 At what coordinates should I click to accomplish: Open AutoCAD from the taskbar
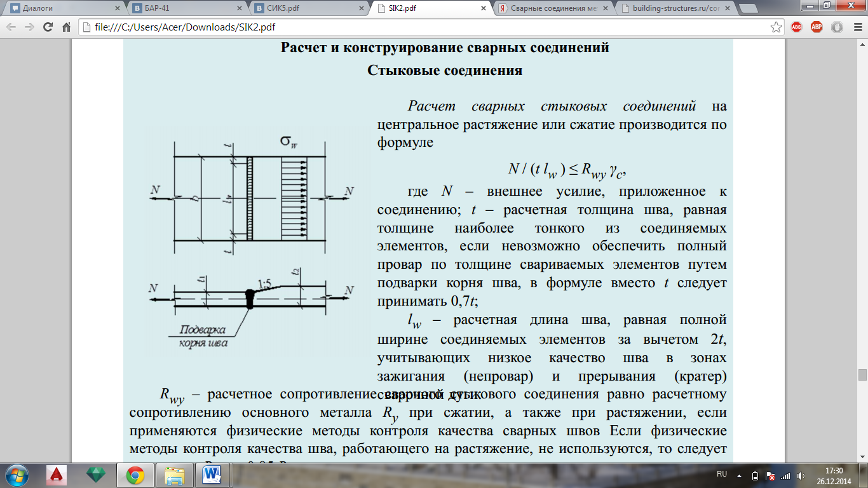(x=57, y=475)
